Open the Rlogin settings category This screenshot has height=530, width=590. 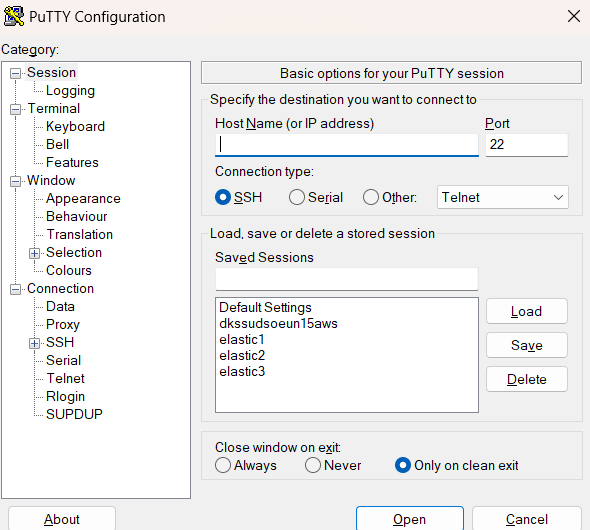[x=65, y=396]
